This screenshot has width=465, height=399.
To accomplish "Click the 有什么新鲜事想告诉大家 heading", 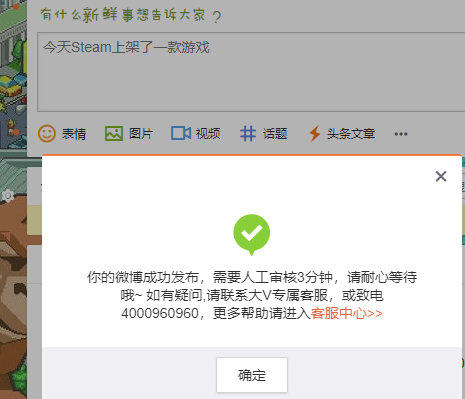I will 130,15.
